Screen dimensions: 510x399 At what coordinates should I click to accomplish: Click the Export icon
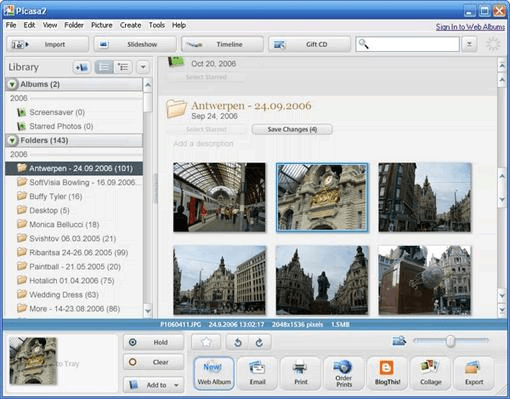(474, 373)
